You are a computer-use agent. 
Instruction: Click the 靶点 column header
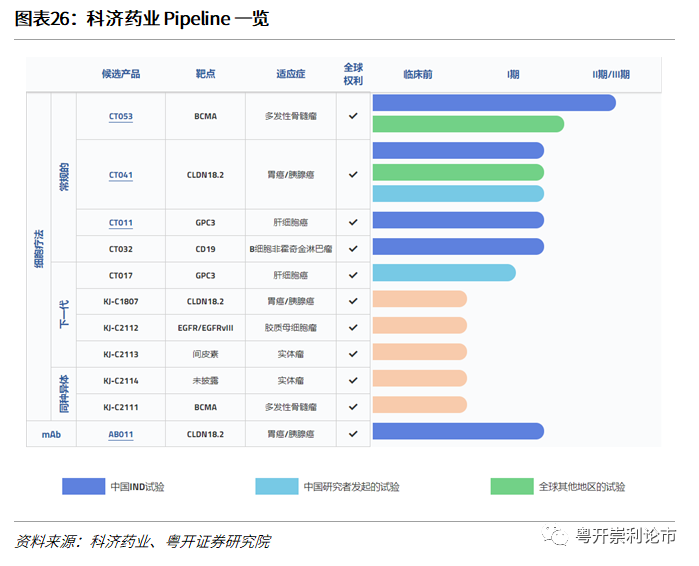[x=206, y=74]
